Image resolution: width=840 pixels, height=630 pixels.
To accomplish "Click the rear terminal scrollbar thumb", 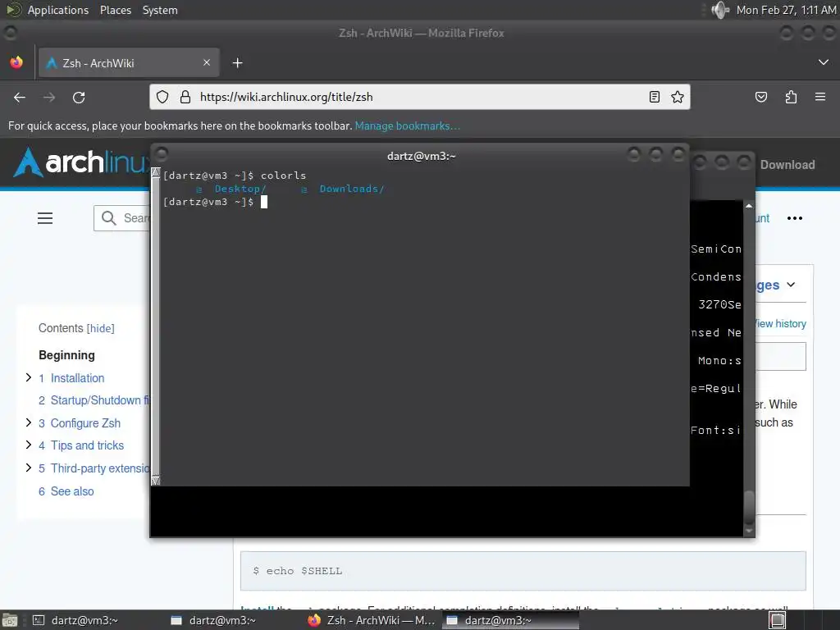I will click(x=749, y=506).
